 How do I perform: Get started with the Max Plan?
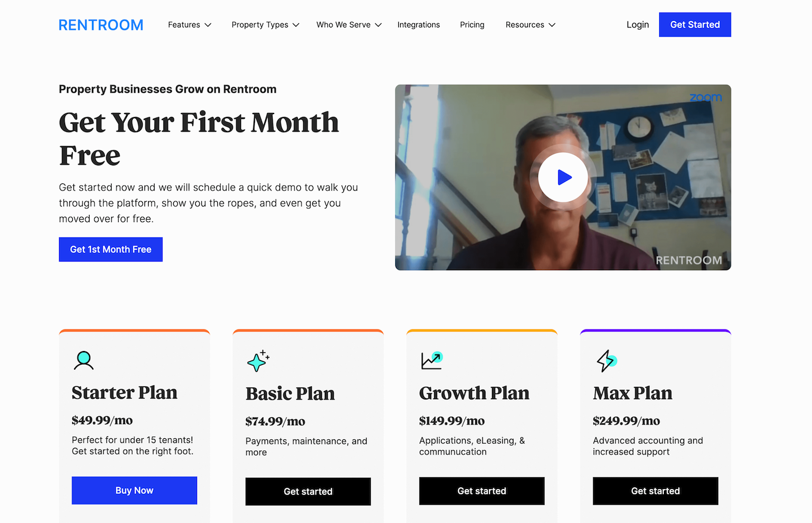tap(655, 491)
